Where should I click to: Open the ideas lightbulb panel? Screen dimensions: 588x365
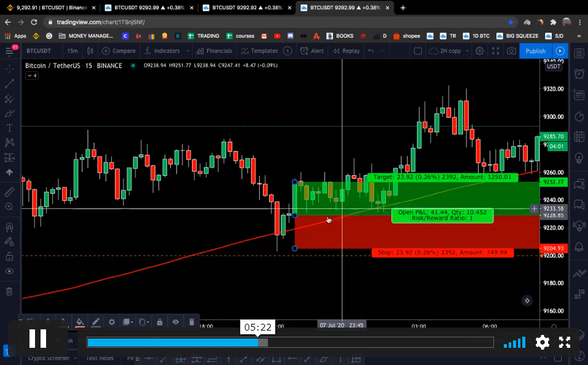(579, 157)
